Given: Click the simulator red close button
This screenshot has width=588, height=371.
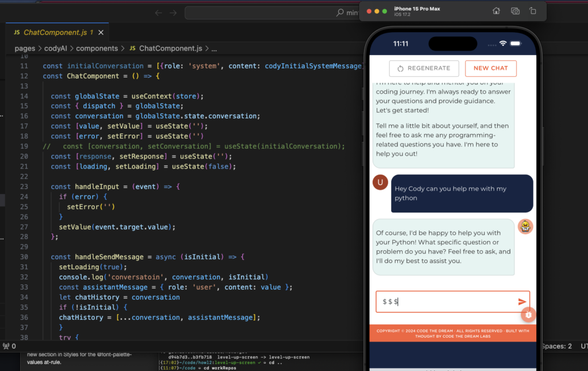Looking at the screenshot, I should (369, 11).
